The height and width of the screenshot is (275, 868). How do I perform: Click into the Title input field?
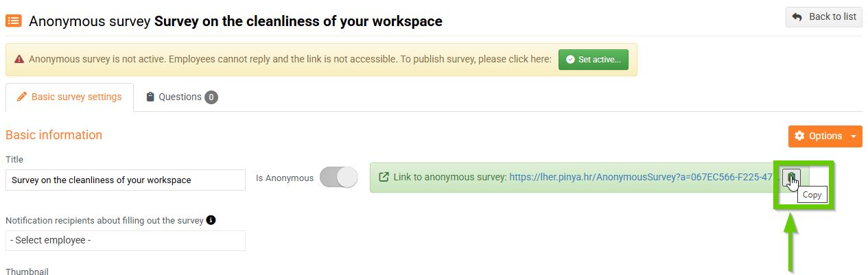pos(126,180)
